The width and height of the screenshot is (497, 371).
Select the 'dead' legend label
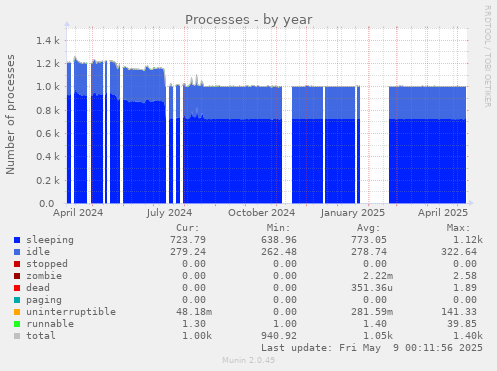(38, 288)
